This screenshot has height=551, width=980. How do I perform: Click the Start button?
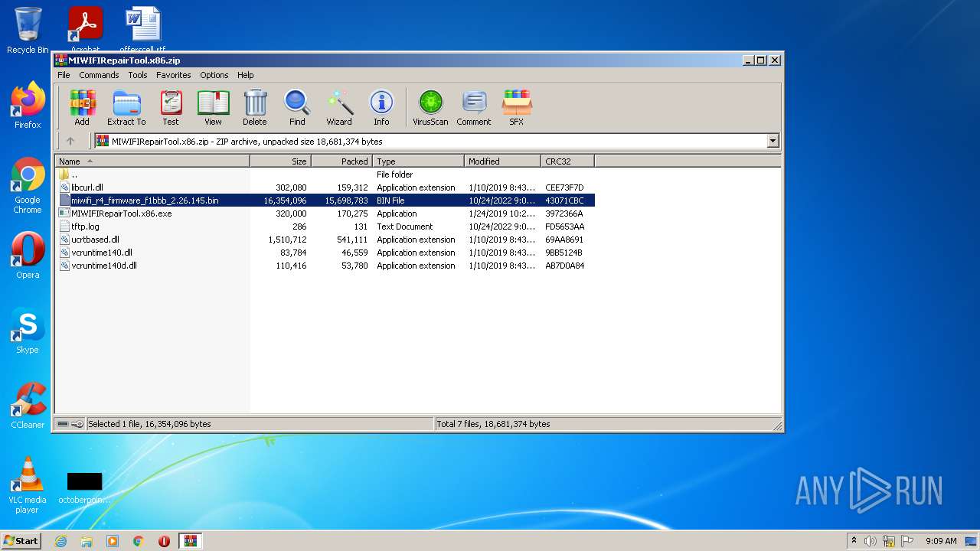21,541
